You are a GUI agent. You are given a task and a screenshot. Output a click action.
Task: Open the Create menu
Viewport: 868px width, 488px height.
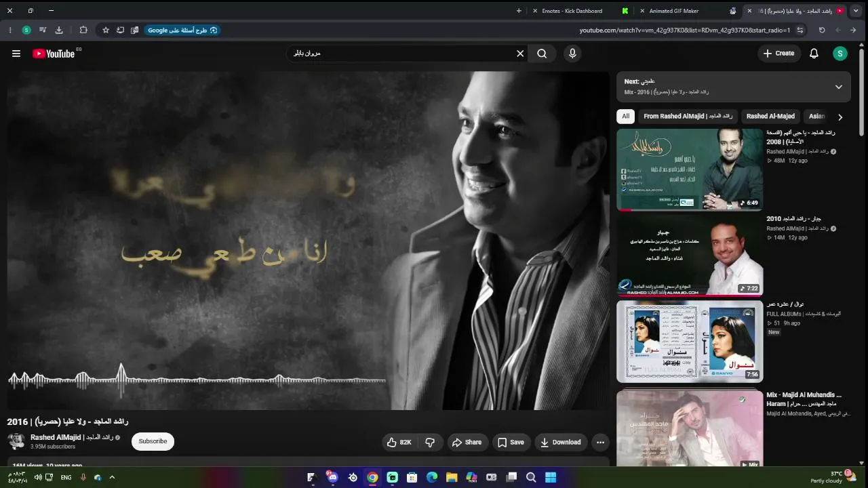(778, 54)
